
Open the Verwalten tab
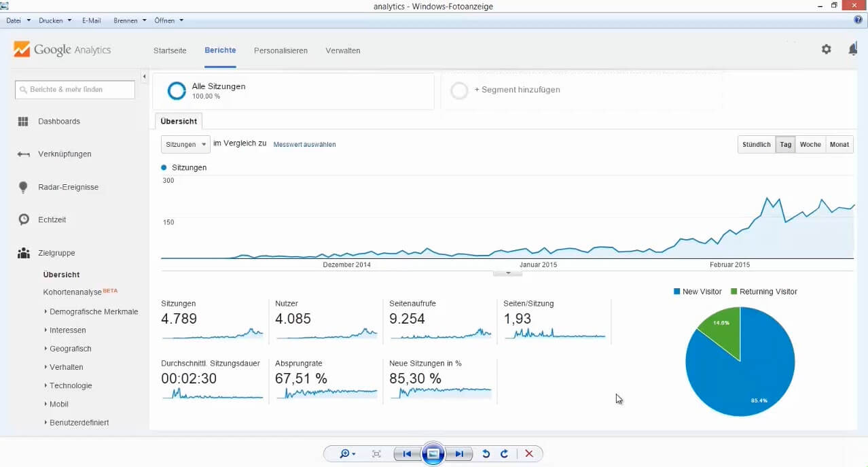[343, 50]
